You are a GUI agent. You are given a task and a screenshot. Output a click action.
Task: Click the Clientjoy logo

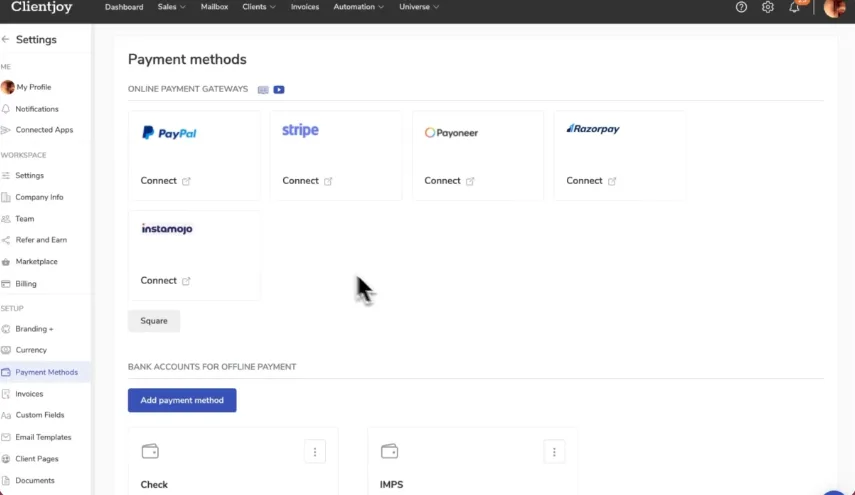tap(41, 7)
